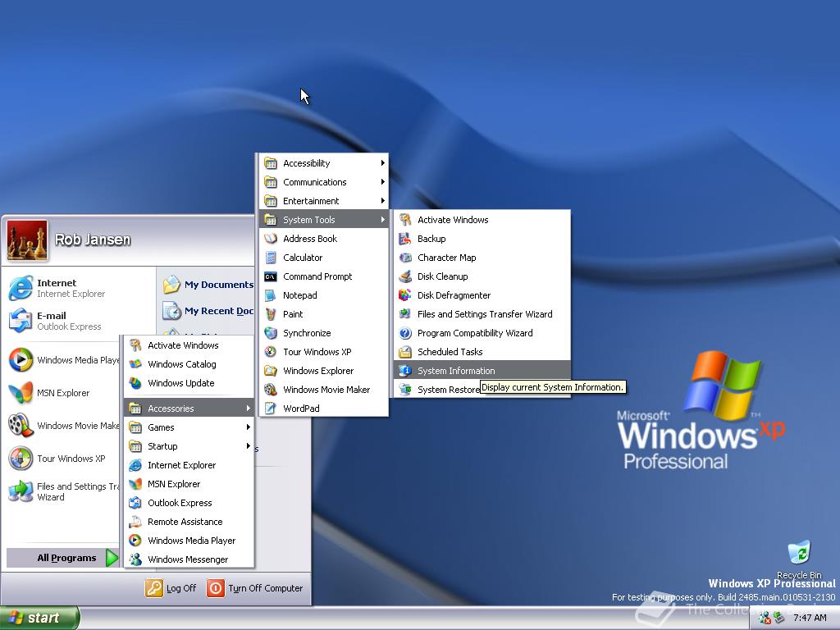Select Activate Windows in All Programs list
Viewport: 840px width, 630px height.
[x=189, y=345]
